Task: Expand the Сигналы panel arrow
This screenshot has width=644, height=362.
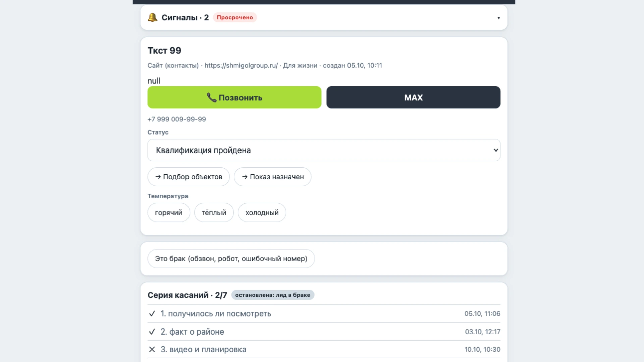Action: point(499,18)
